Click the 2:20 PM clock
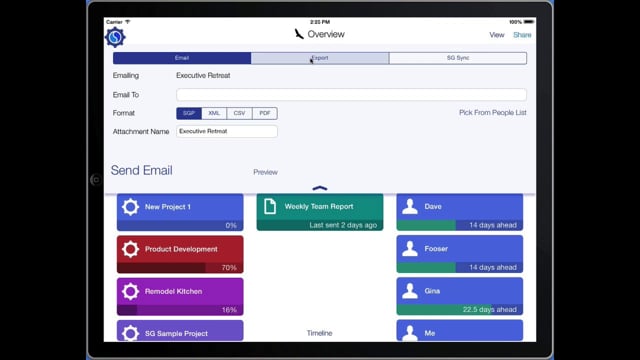The image size is (640, 360). [320, 22]
